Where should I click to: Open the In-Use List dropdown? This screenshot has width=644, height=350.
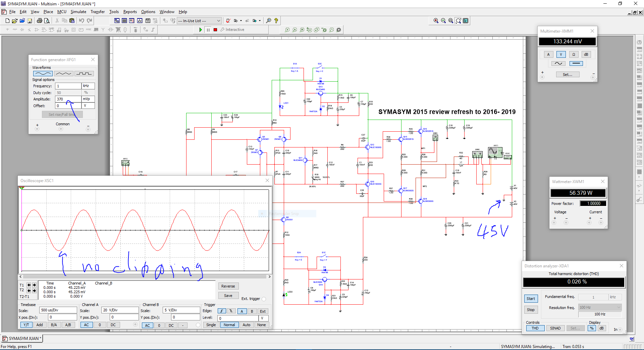[x=199, y=21]
